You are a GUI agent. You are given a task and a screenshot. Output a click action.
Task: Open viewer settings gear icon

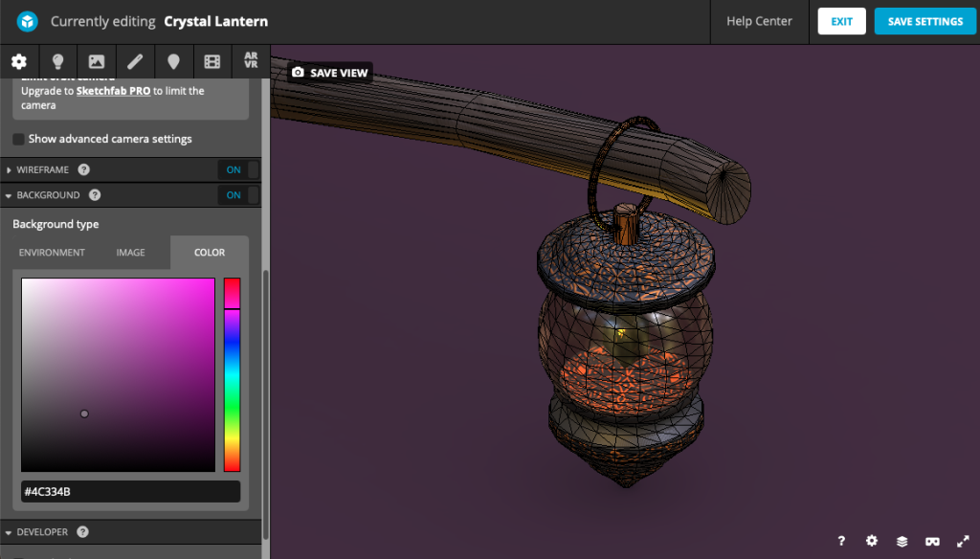click(871, 541)
